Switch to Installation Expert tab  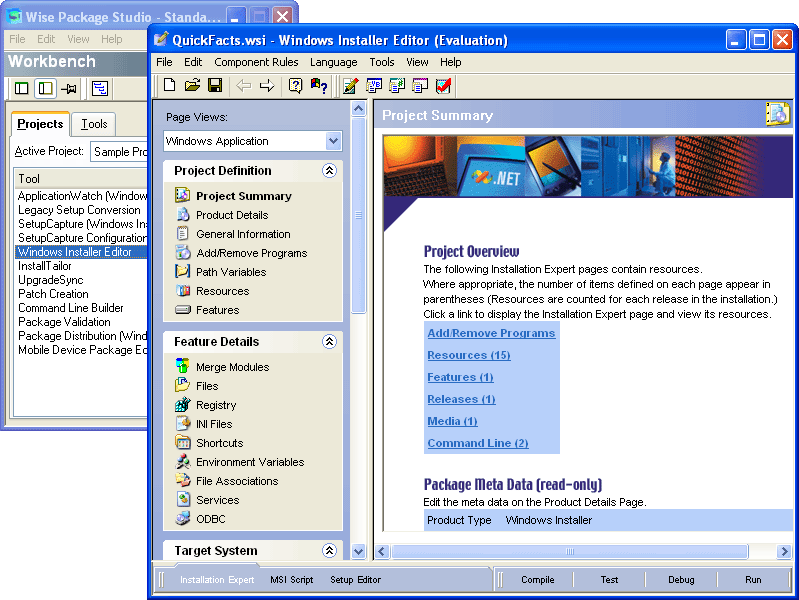click(217, 580)
